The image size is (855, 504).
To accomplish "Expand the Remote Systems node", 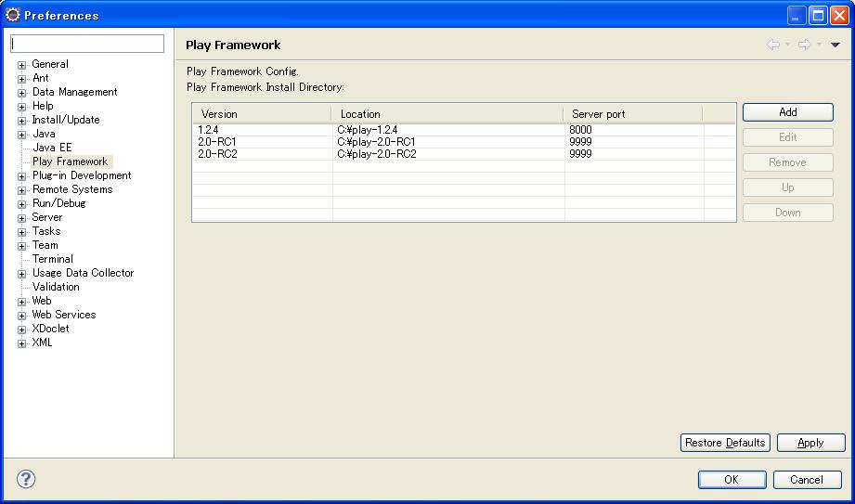I will (21, 190).
